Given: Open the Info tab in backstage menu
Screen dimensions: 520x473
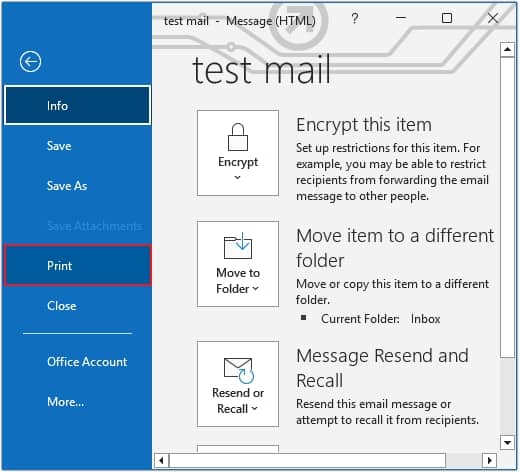Looking at the screenshot, I should pos(77,105).
